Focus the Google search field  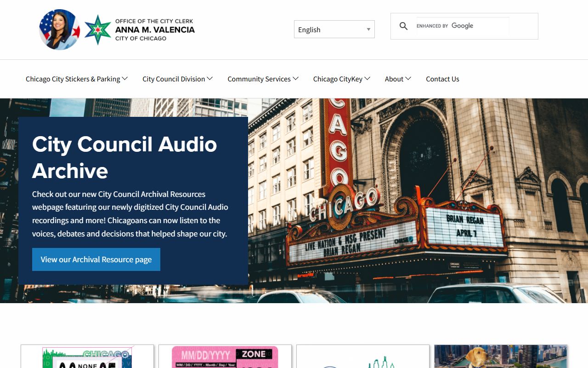tap(463, 26)
